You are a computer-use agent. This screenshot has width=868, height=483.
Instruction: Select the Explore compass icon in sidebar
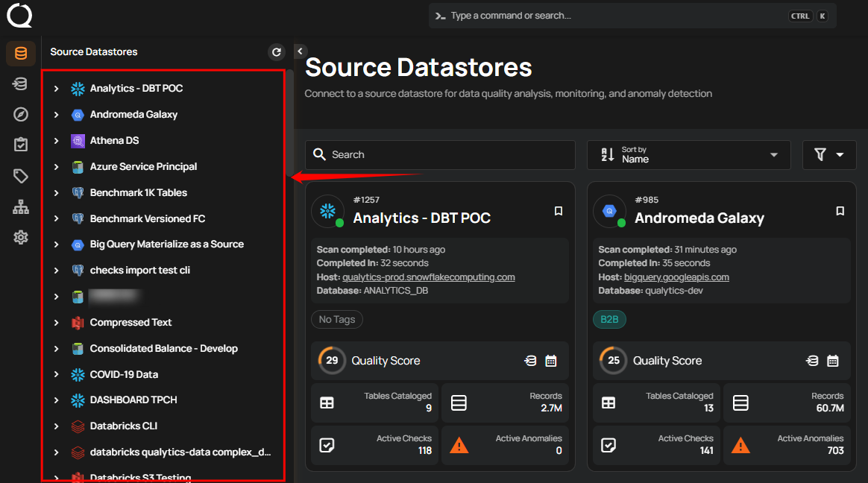pyautogui.click(x=20, y=114)
